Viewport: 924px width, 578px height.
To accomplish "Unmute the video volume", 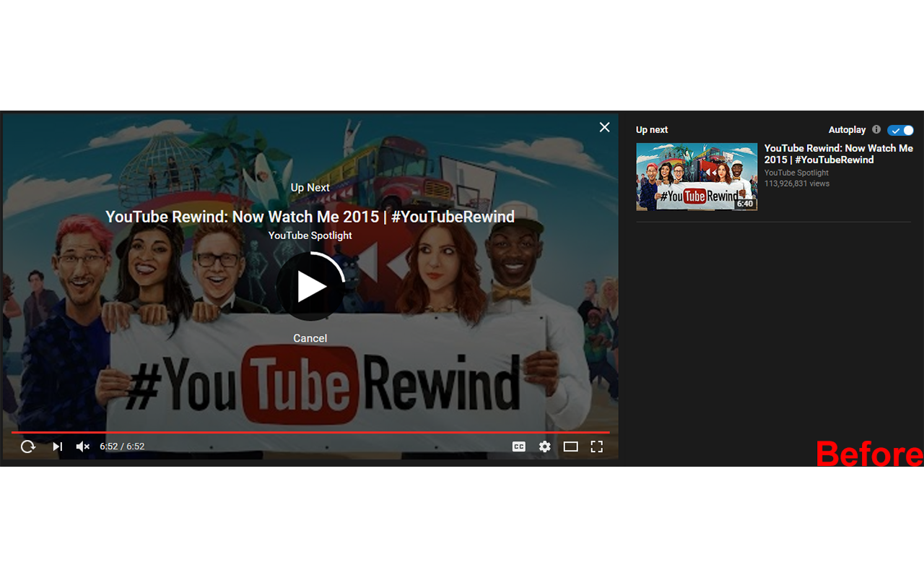I will [82, 447].
